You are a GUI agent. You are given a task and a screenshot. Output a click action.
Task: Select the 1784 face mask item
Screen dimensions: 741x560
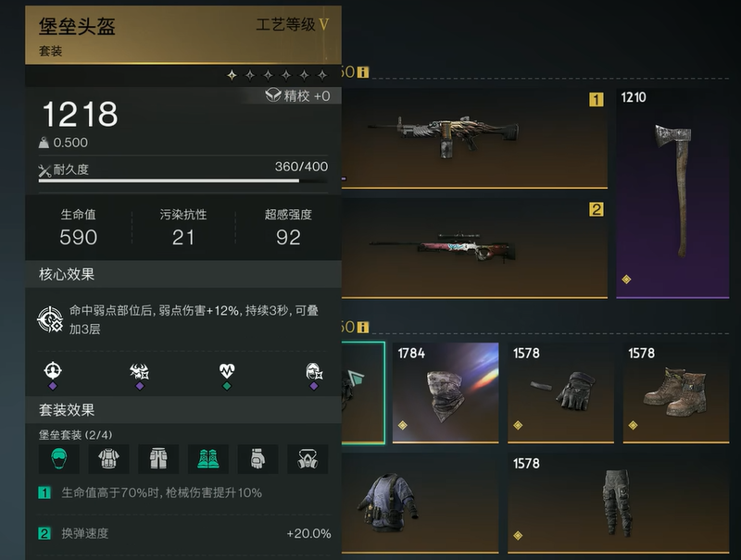[446, 392]
